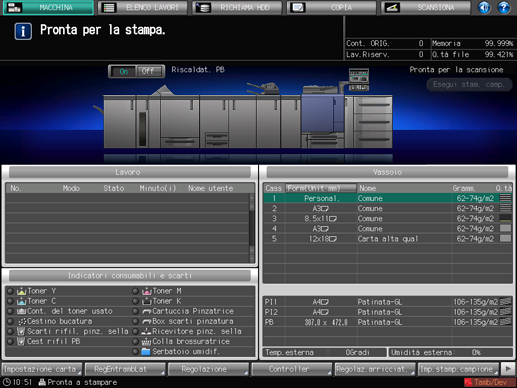Click the speaker sound icon
This screenshot has width=517, height=388.
click(x=484, y=7)
